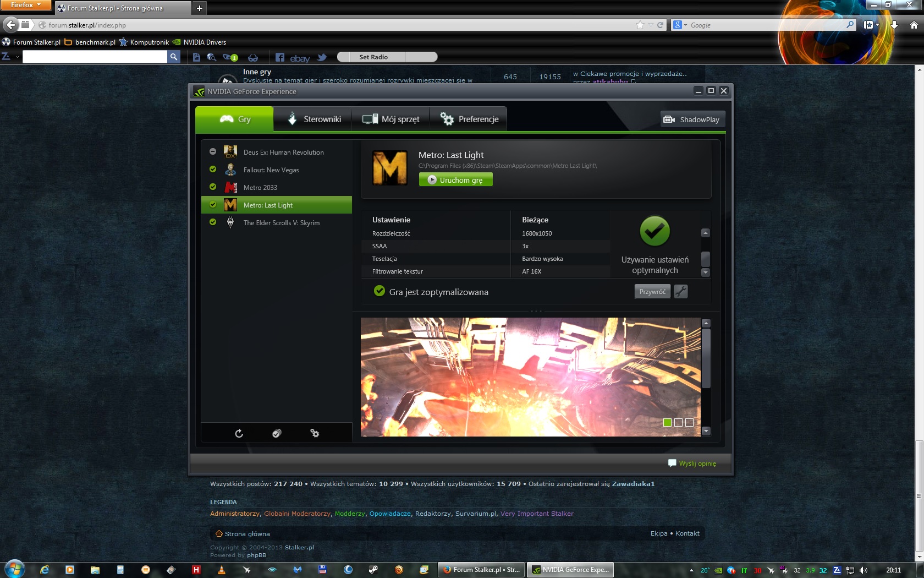Screen dimensions: 924x578
Task: Click the toolbar search magnifier button
Action: pos(174,57)
